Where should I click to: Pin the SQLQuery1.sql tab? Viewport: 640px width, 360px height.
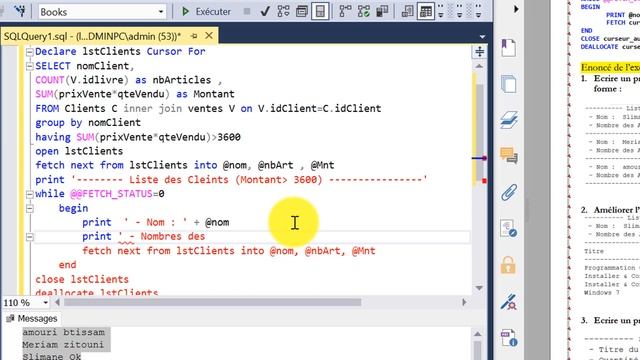[x=194, y=36]
